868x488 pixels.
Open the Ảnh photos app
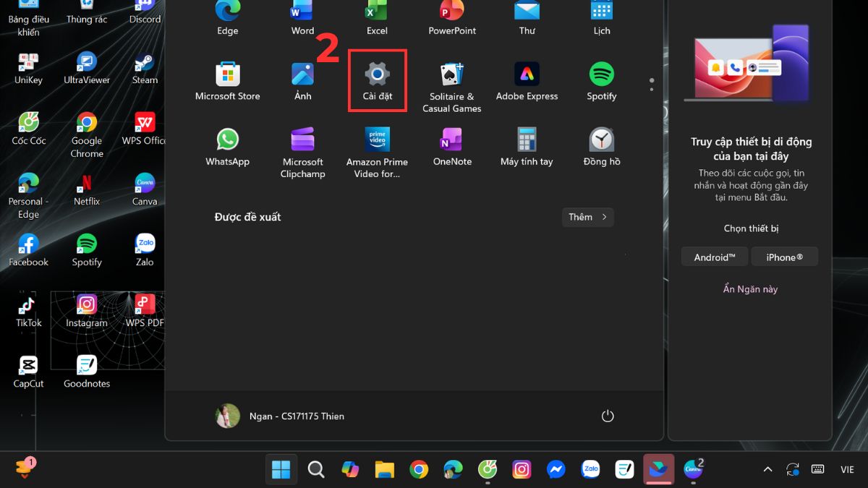click(x=302, y=81)
